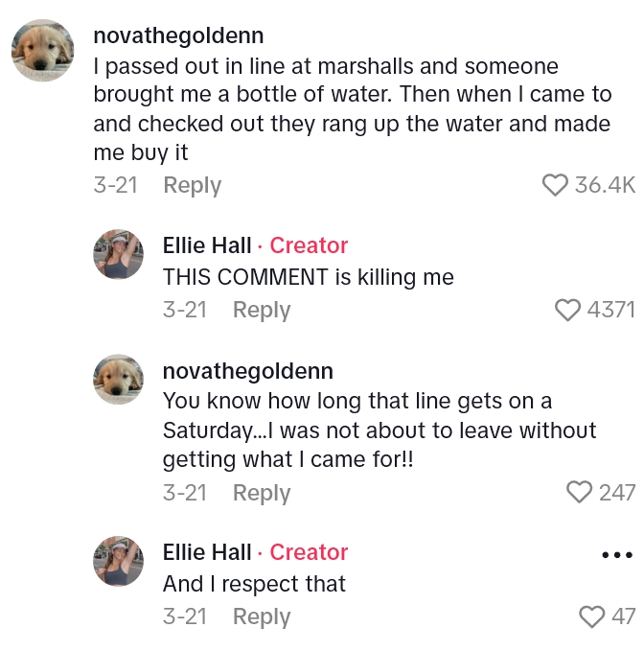Reply to the Marshalls passed out comment
Viewport: 644px width, 651px height.
pos(192,185)
